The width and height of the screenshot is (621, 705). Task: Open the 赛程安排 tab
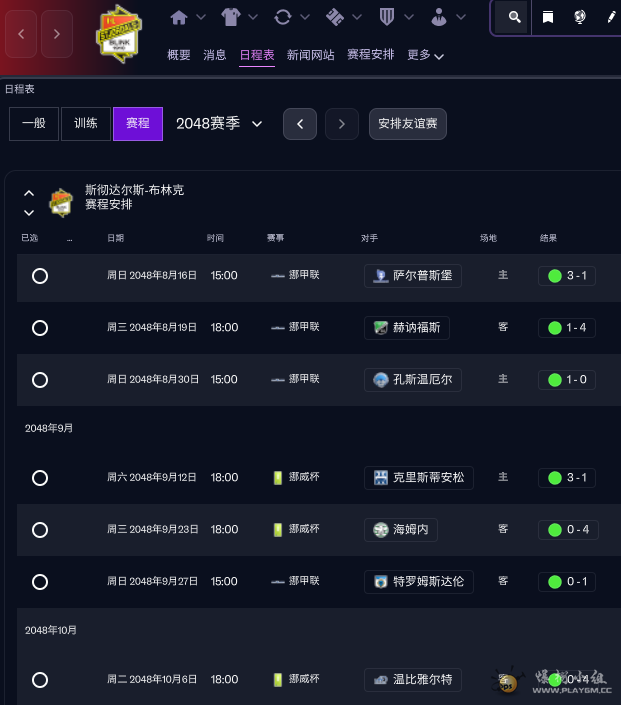[x=371, y=55]
